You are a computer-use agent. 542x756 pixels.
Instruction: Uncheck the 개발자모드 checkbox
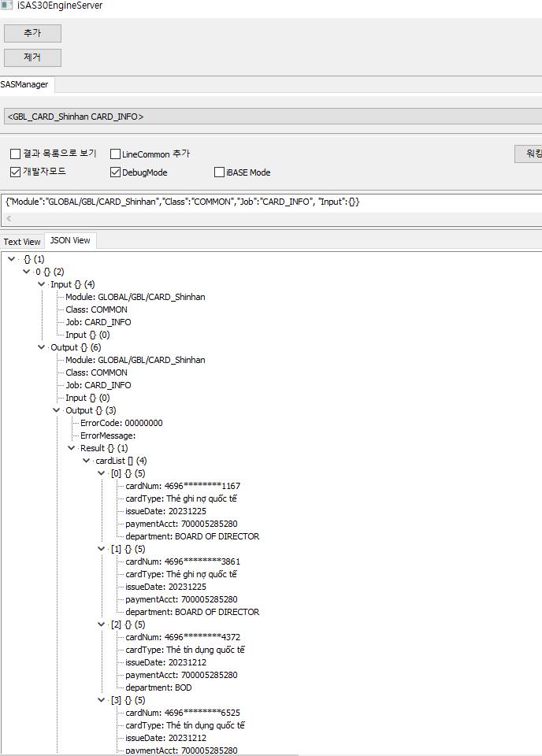pyautogui.click(x=16, y=172)
